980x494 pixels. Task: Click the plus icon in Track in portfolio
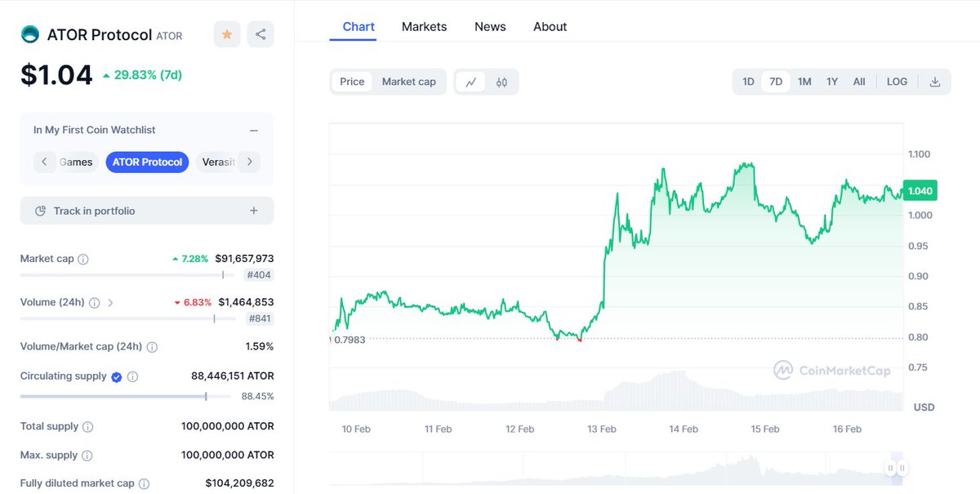tap(254, 211)
